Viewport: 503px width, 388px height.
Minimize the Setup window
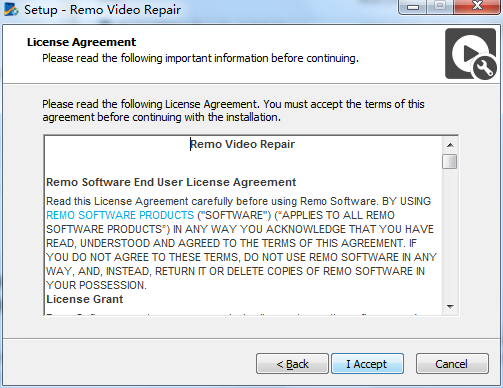413,6
